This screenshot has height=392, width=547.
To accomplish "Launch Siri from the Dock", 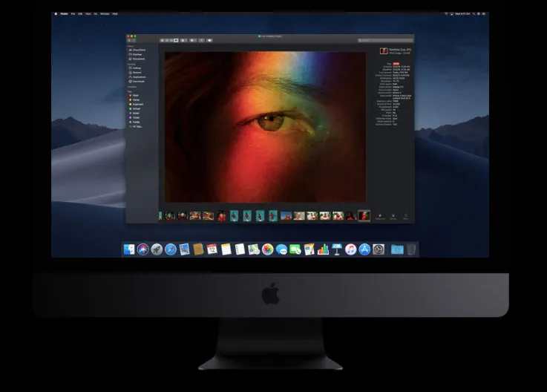I will click(143, 249).
